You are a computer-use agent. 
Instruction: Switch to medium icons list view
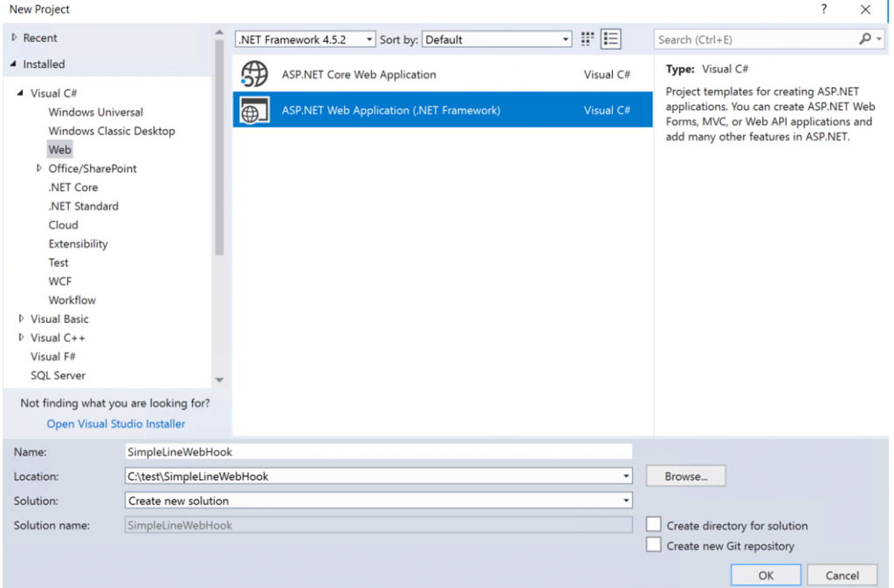(x=610, y=38)
